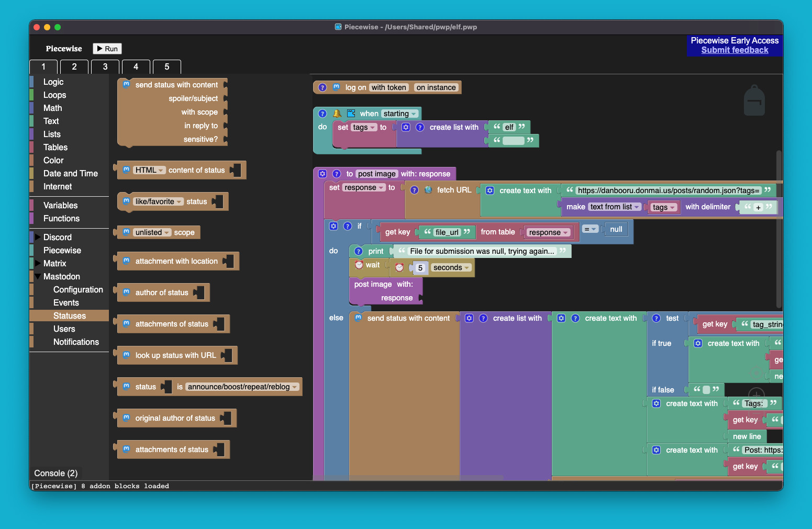Switch to workspace tab 2

coord(74,67)
